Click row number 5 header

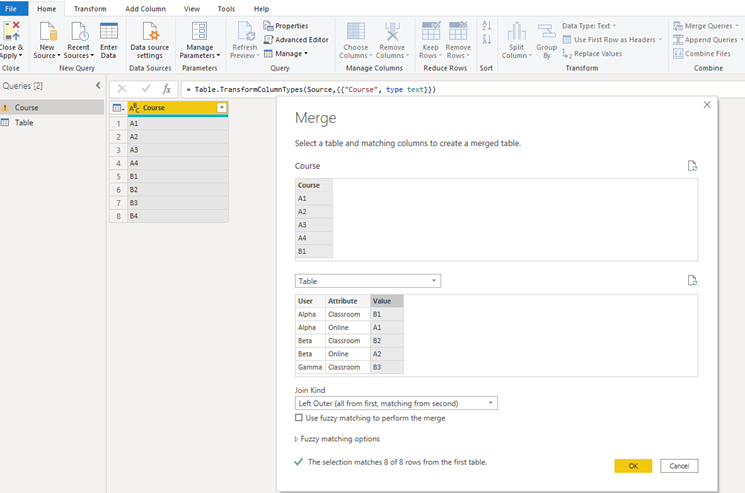[x=118, y=176]
